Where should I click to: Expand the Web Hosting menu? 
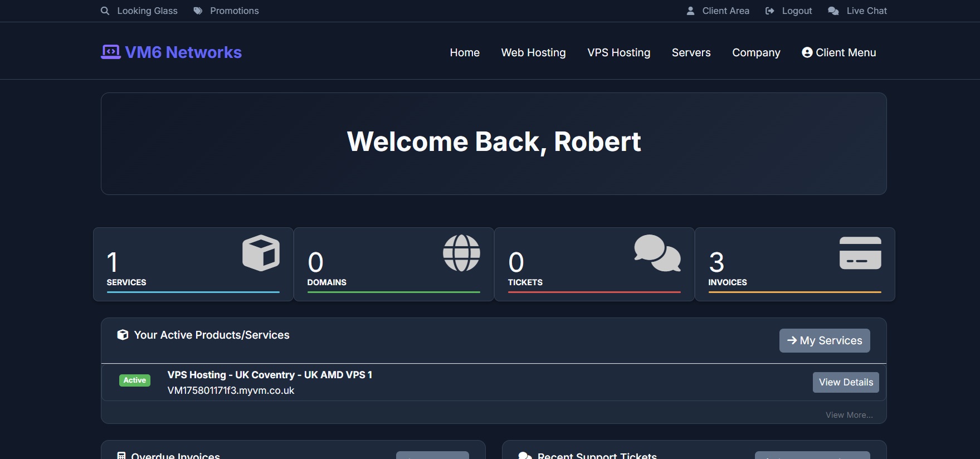[x=533, y=52]
